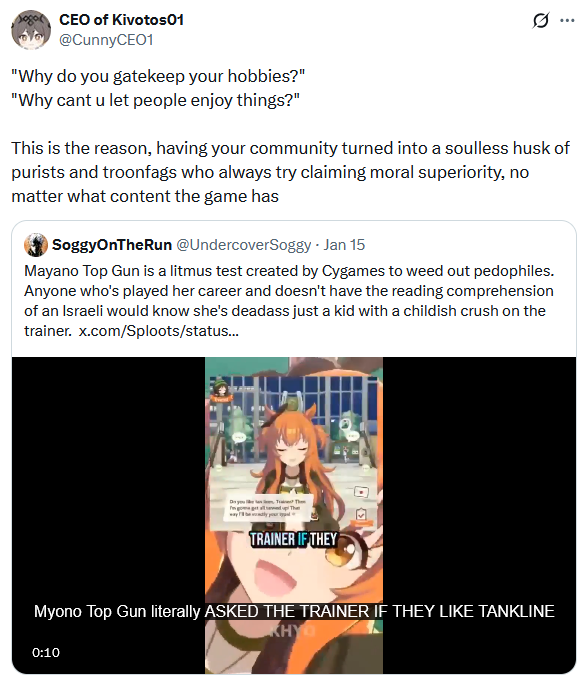Image resolution: width=587 pixels, height=684 pixels.
Task: Open the SoggyOnTheRun display name link
Action: point(112,245)
